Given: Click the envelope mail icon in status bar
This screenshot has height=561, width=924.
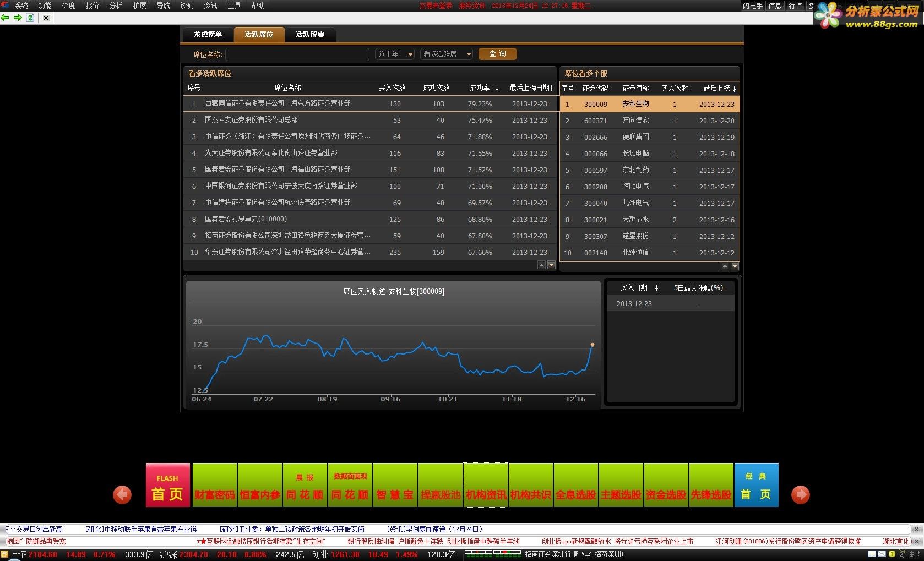Looking at the screenshot, I should click(x=882, y=554).
